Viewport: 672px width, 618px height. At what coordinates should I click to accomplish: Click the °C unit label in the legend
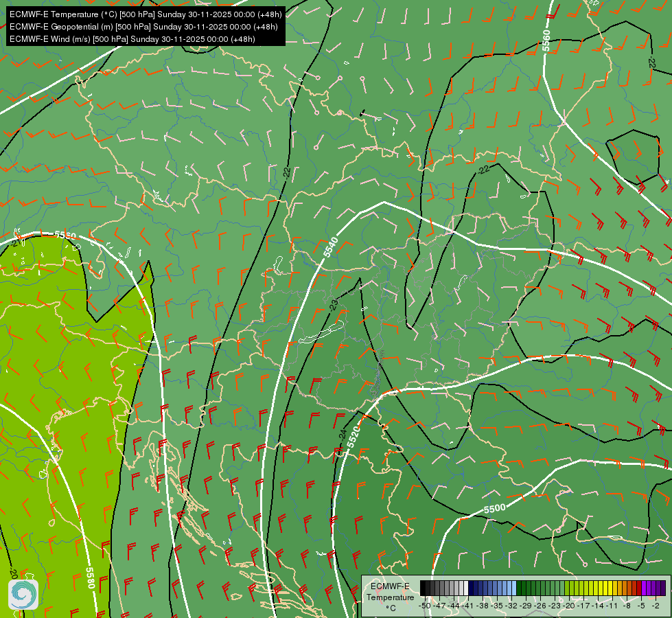pos(391,608)
